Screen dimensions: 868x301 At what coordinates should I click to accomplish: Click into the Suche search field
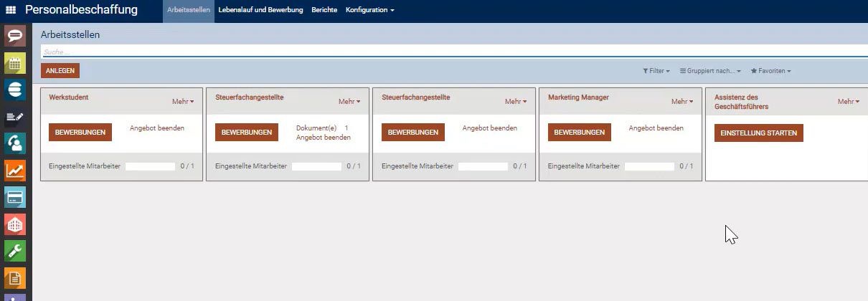[x=454, y=52]
